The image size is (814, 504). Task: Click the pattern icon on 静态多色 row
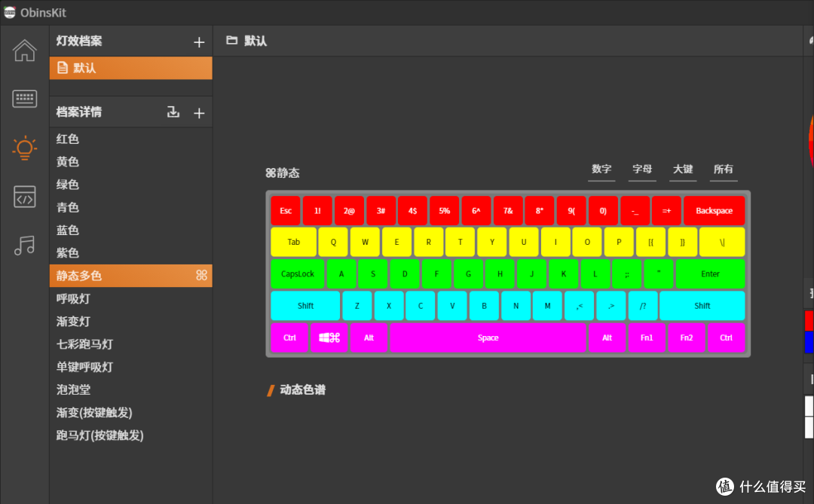point(201,275)
